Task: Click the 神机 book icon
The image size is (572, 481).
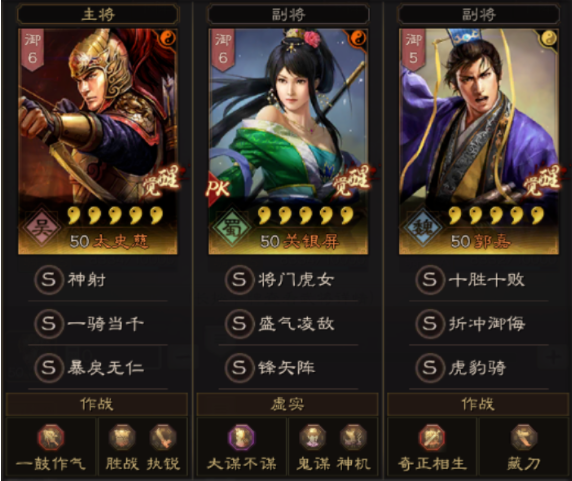Action: 353,437
